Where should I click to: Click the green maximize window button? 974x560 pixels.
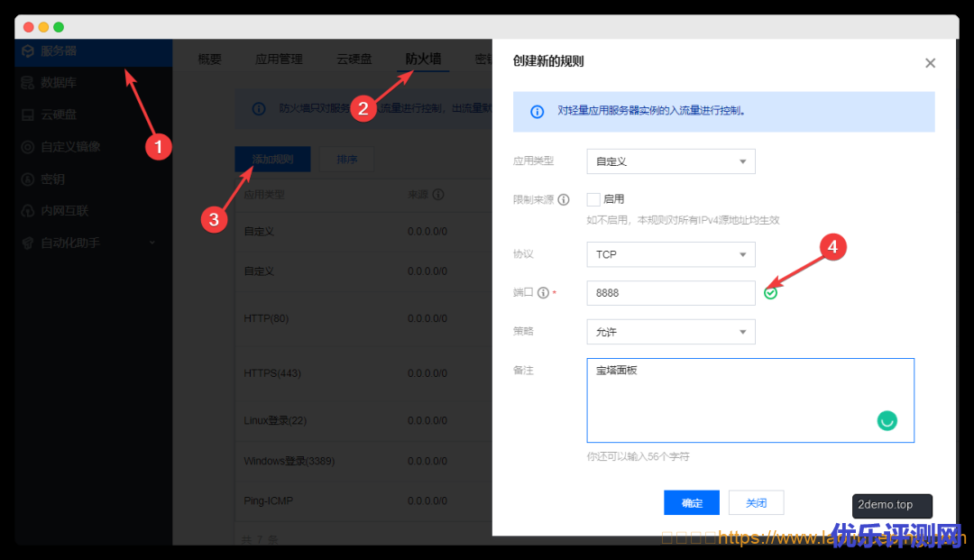[59, 27]
